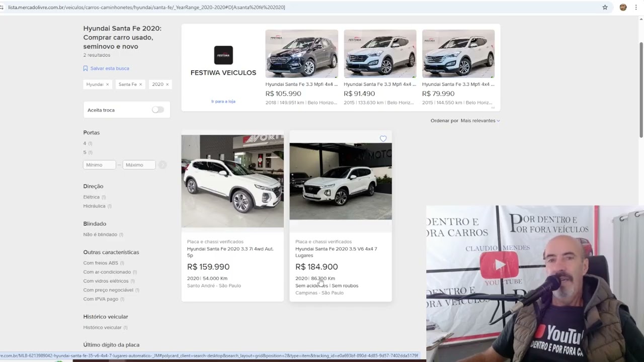Remove the Hyundai filter tag
Image resolution: width=644 pixels, height=362 pixels.
point(107,84)
